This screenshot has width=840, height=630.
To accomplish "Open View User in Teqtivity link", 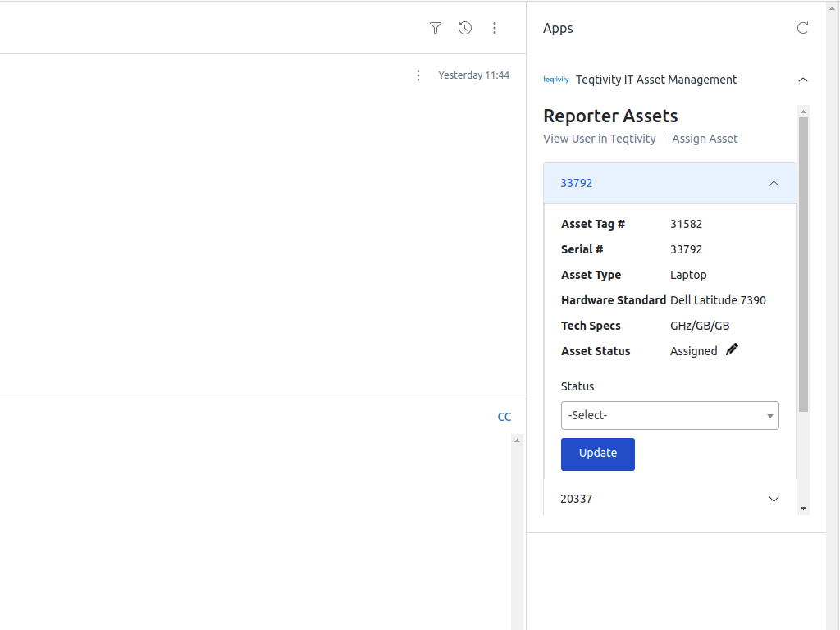I will 599,139.
